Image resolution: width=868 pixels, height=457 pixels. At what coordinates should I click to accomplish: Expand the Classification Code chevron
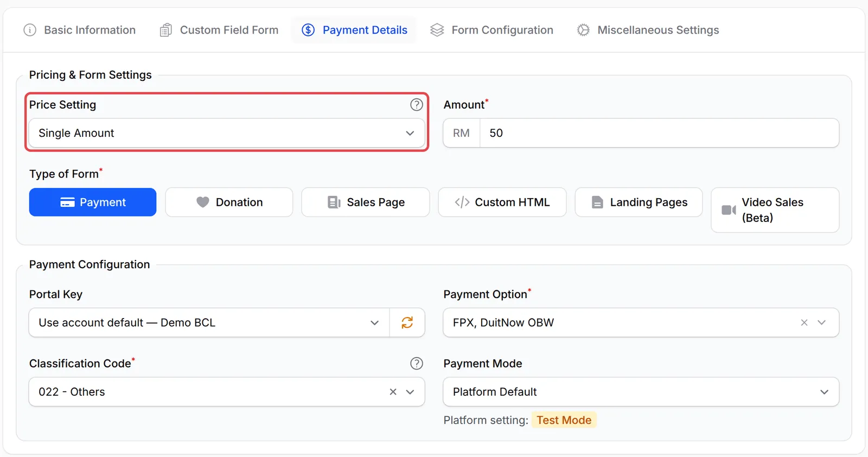pos(410,392)
